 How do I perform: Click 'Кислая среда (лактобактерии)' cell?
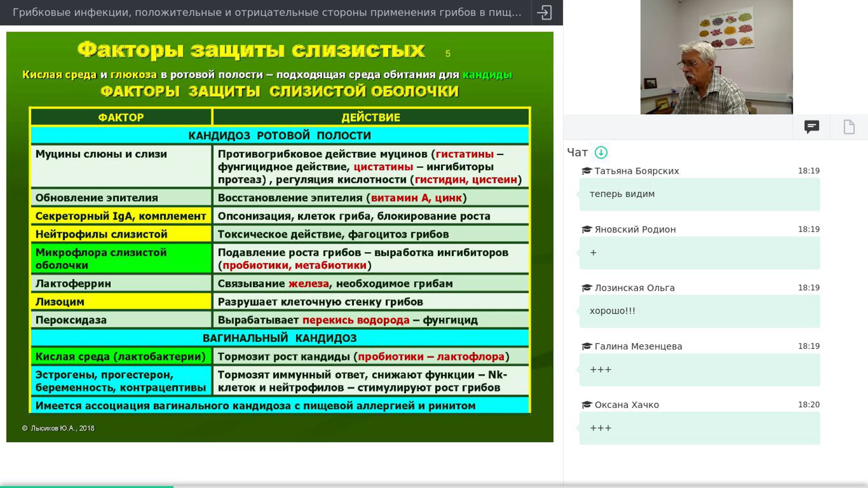pos(121,356)
